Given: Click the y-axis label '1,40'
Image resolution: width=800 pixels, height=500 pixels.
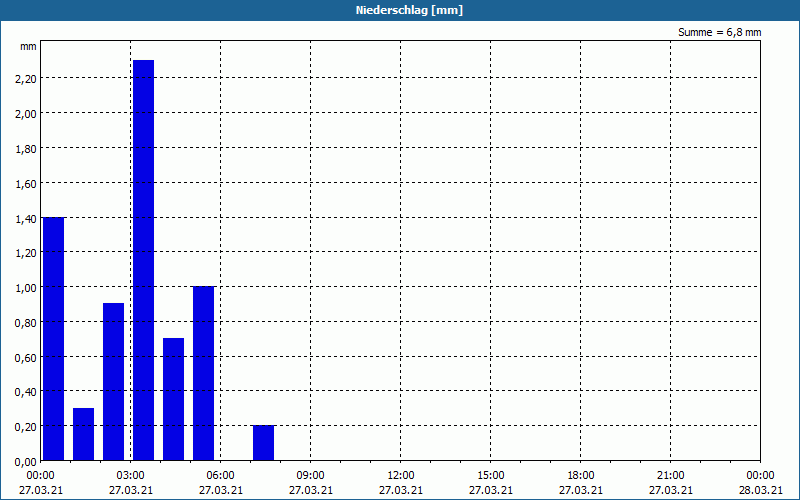Looking at the screenshot, I should [26, 218].
